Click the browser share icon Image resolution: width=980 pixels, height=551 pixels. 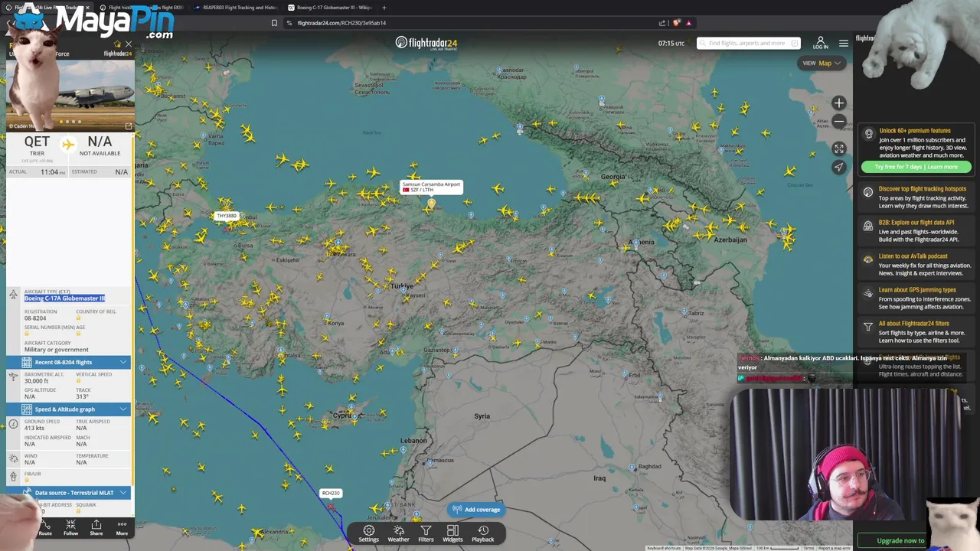(662, 23)
